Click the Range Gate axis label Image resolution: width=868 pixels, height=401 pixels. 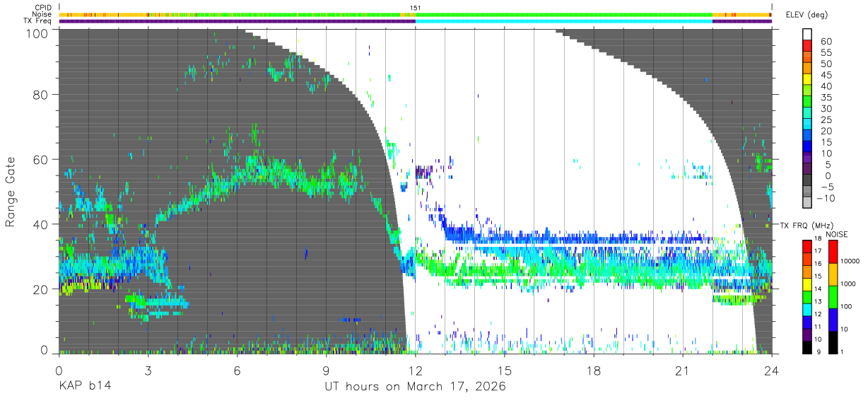(11, 192)
